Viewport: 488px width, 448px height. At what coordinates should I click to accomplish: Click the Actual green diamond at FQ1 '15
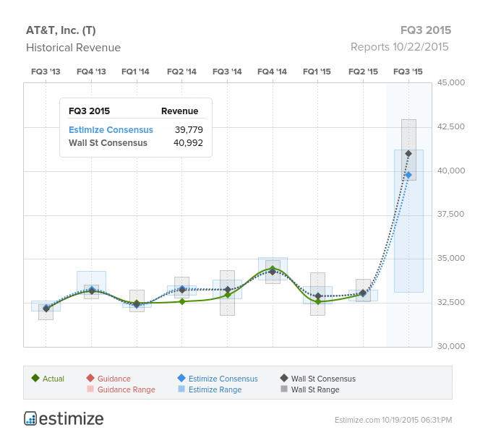[x=318, y=302]
